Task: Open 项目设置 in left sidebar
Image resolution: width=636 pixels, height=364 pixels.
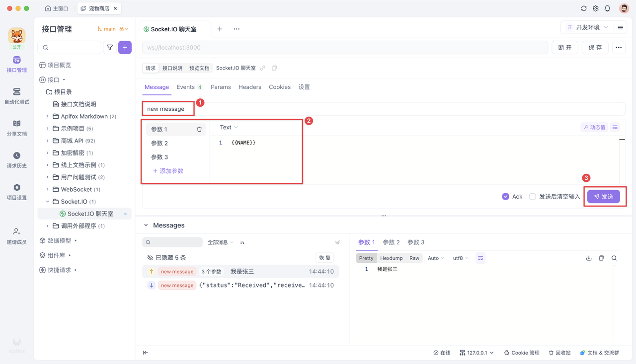Action: point(17,192)
